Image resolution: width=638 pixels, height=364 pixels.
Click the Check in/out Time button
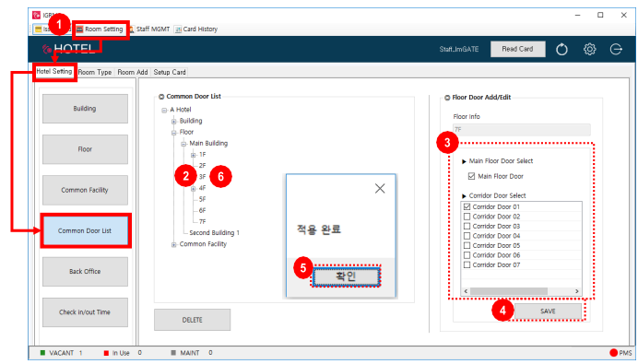coord(85,312)
